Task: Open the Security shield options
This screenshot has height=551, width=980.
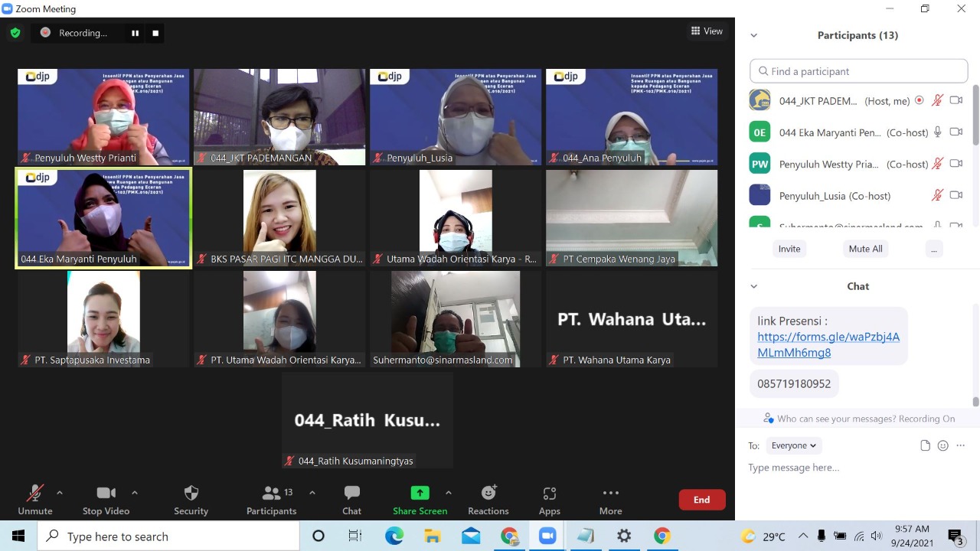Action: click(x=191, y=499)
